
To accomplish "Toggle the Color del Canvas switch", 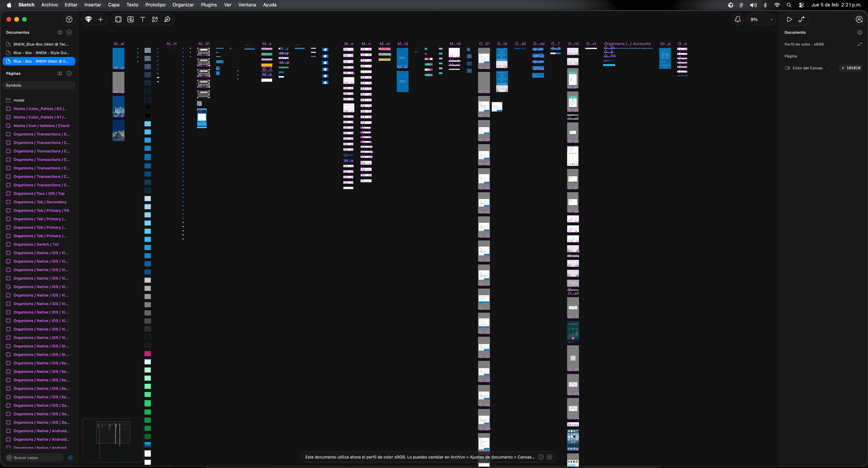I will pyautogui.click(x=788, y=68).
